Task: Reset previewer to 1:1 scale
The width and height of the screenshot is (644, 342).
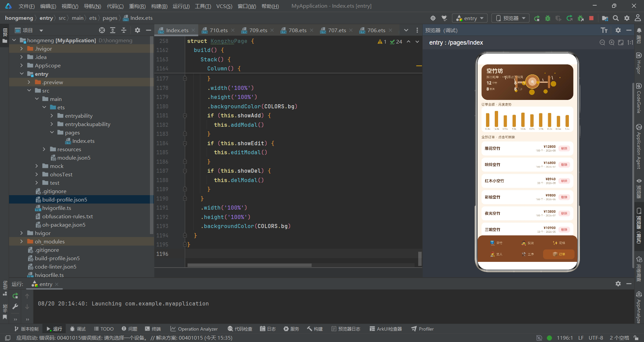Action: [x=630, y=43]
